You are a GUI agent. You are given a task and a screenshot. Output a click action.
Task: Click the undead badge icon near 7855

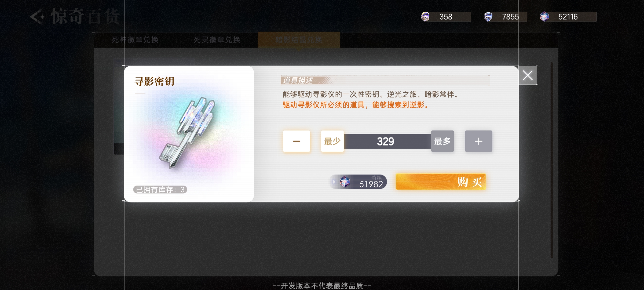[x=488, y=17]
